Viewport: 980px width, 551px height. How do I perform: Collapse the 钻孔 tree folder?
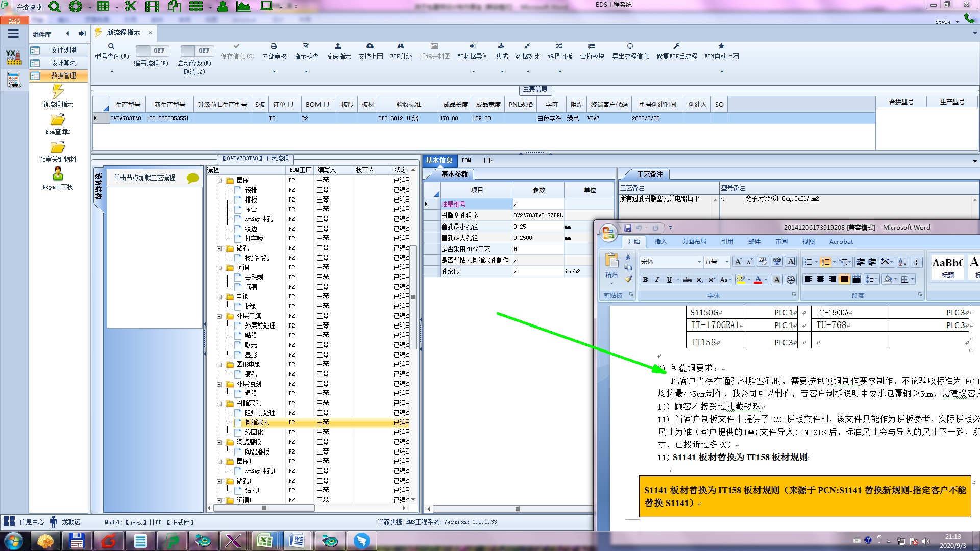pos(220,248)
